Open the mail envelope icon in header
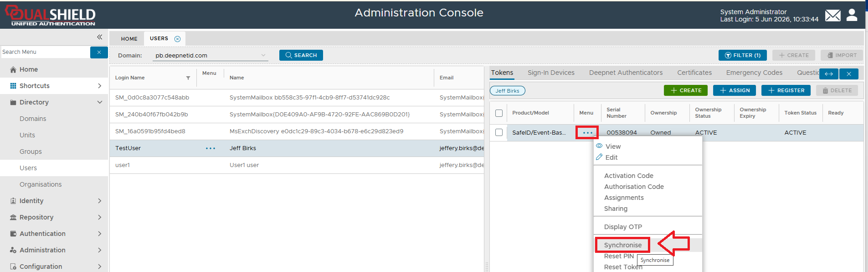Viewport: 868px width, 272px height. pos(832,16)
